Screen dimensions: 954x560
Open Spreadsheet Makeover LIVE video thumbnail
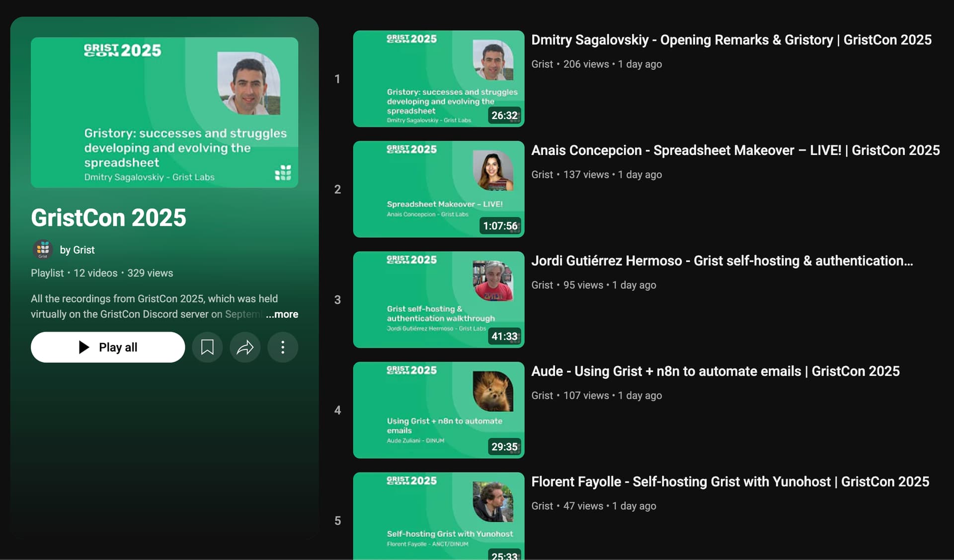tap(438, 189)
